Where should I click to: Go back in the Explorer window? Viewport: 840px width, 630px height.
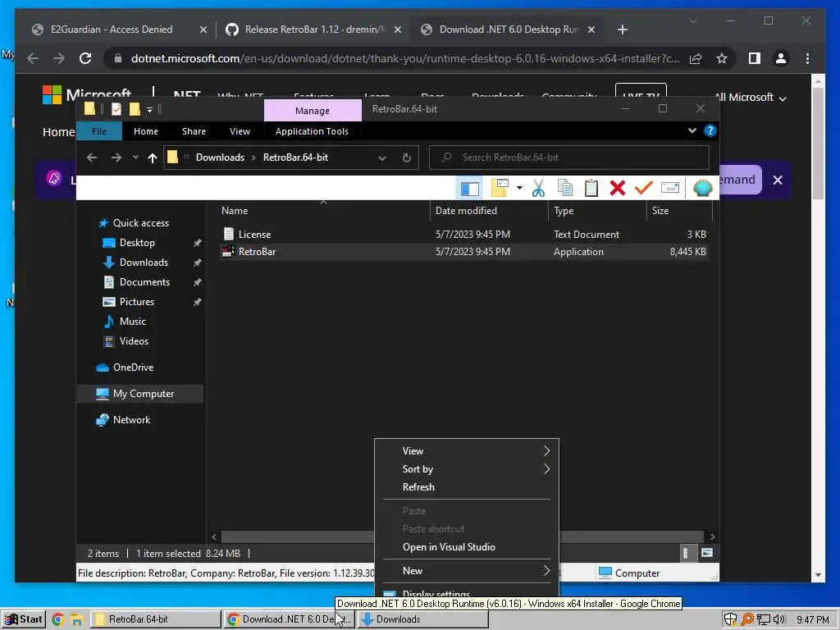coord(92,157)
